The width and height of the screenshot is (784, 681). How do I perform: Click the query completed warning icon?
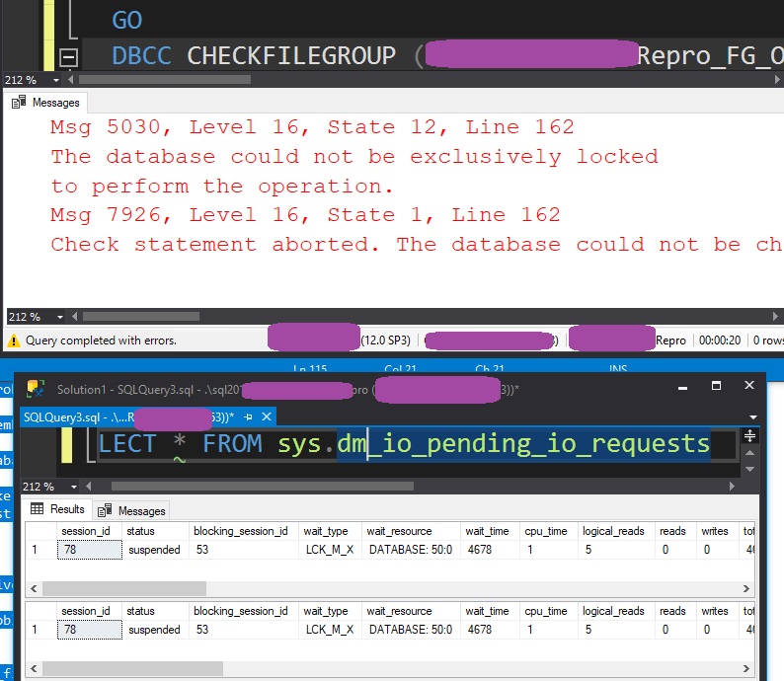14,340
